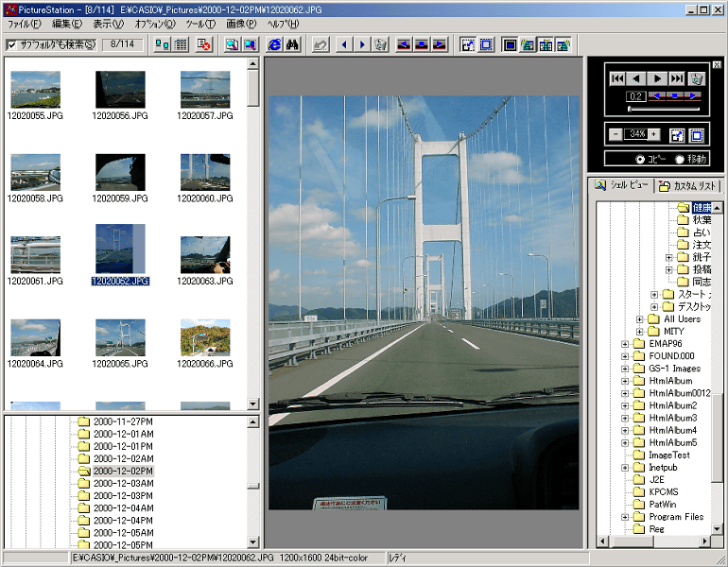Open folder 2000-11-27PM in lower tree

pyautogui.click(x=123, y=421)
